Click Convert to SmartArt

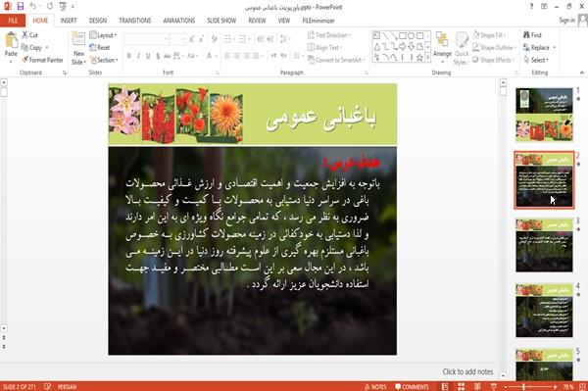(x=336, y=60)
